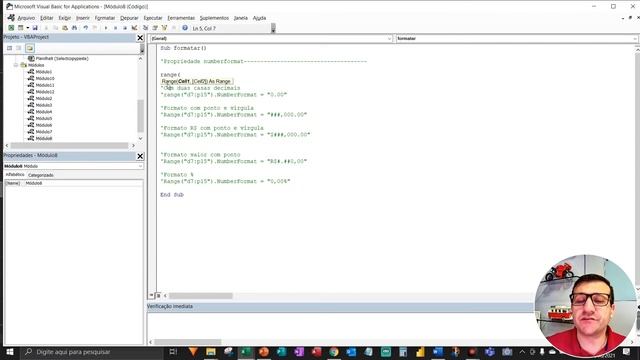
Task: Select Módulo7 in the project tree
Action: pyautogui.click(x=44, y=132)
